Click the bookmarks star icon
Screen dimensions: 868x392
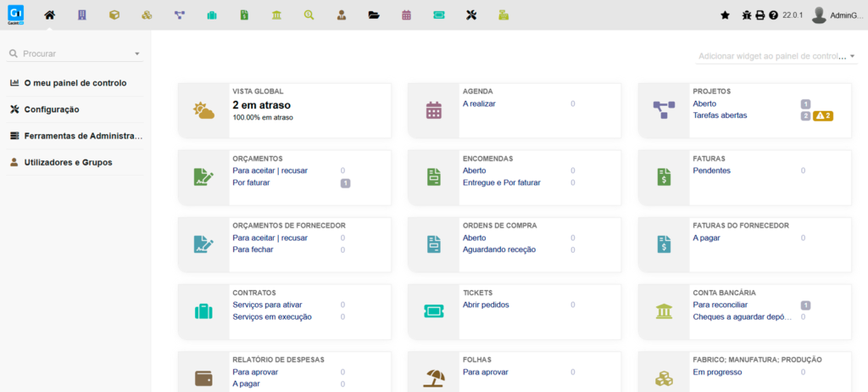pos(725,15)
